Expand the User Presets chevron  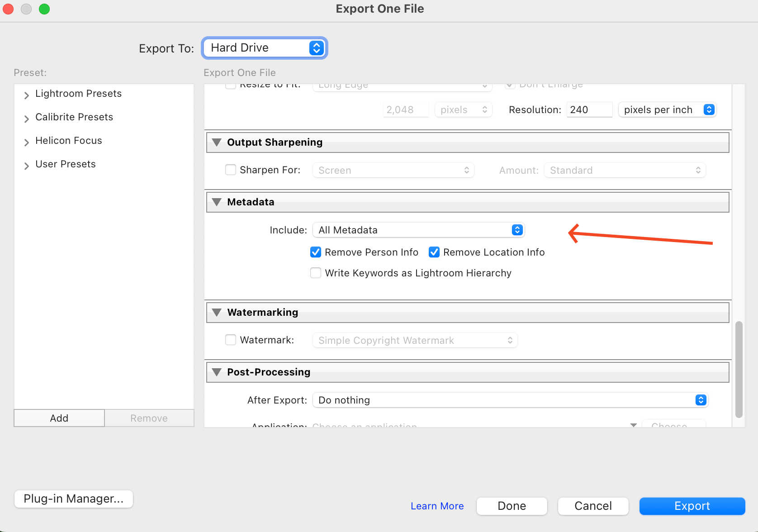click(x=26, y=165)
